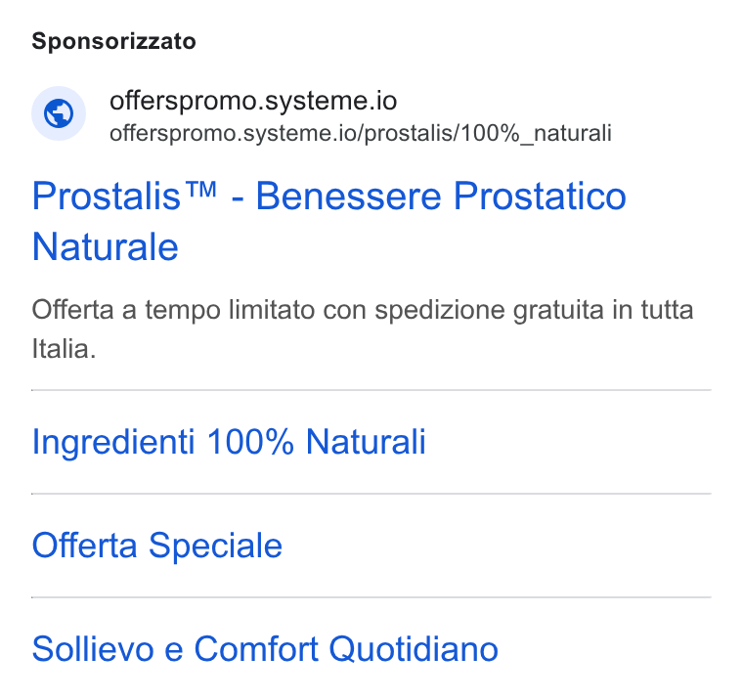Select the word Prostatico in the ad title
Viewport: 743px width, 700px height.
click(x=540, y=197)
